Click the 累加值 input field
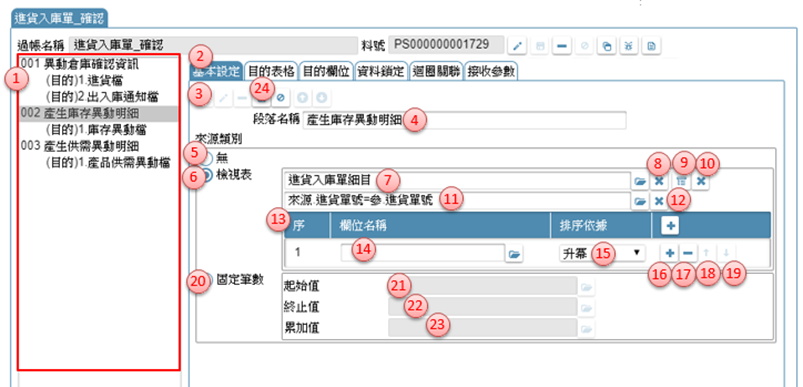The height and width of the screenshot is (387, 803). coord(483,328)
